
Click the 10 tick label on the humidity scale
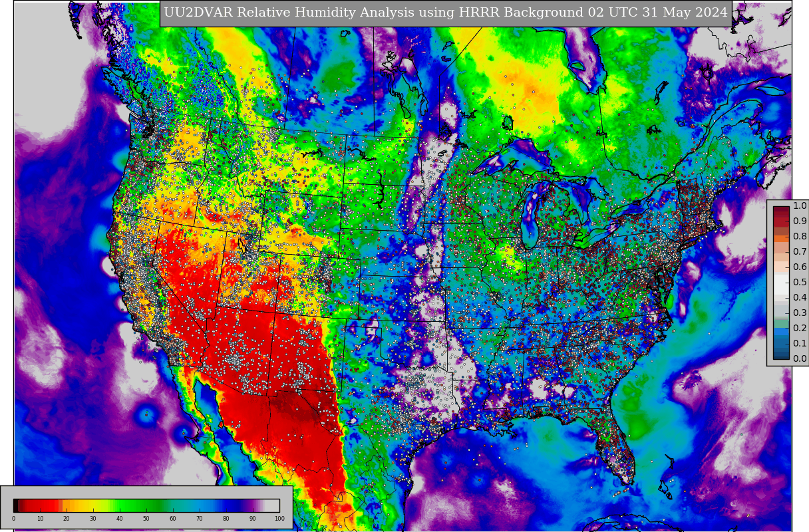(x=40, y=519)
